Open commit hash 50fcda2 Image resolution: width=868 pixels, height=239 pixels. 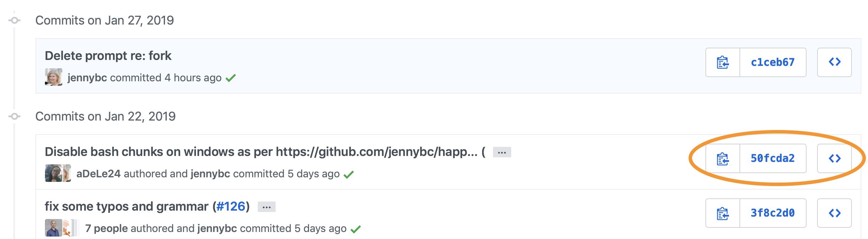(772, 158)
